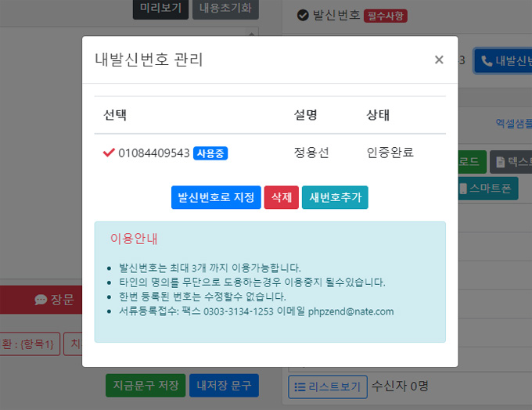
Task: Click the list icon on 리스트보기
Action: [x=299, y=387]
